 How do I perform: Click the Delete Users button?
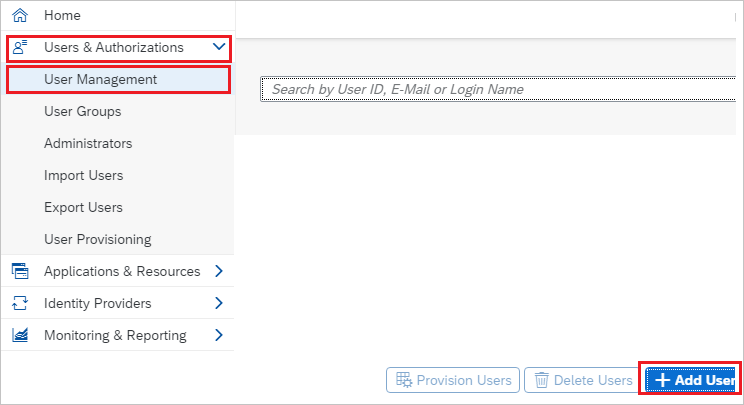tap(581, 380)
